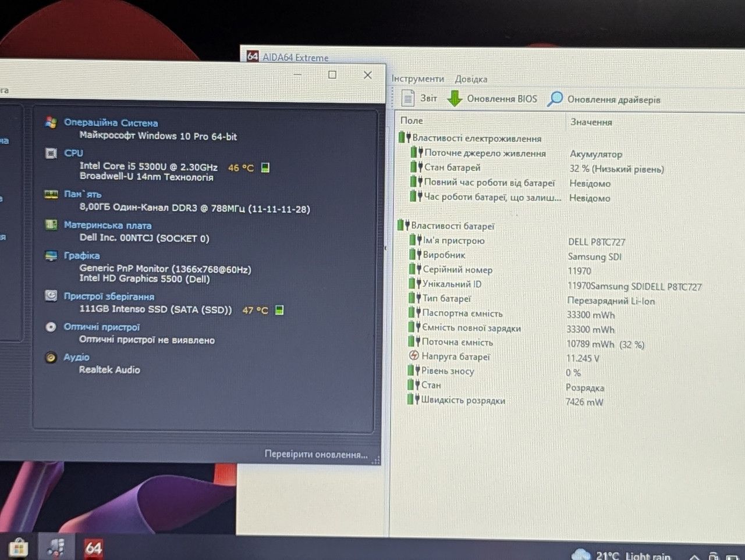This screenshot has height=560, width=745.
Task: Click the value 7426 mW
Action: tap(584, 402)
